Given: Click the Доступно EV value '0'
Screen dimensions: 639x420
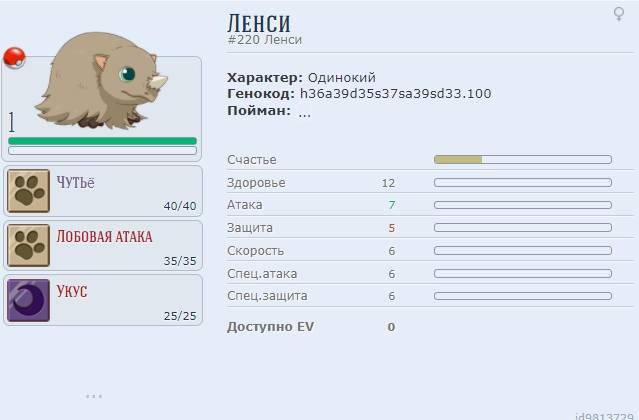Looking at the screenshot, I should coord(391,327).
